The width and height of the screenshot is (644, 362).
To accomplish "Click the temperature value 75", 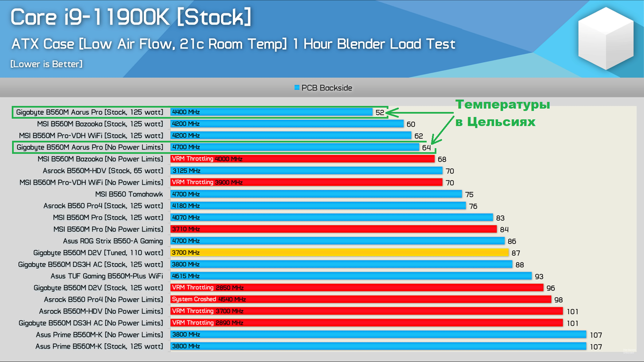I will [469, 195].
